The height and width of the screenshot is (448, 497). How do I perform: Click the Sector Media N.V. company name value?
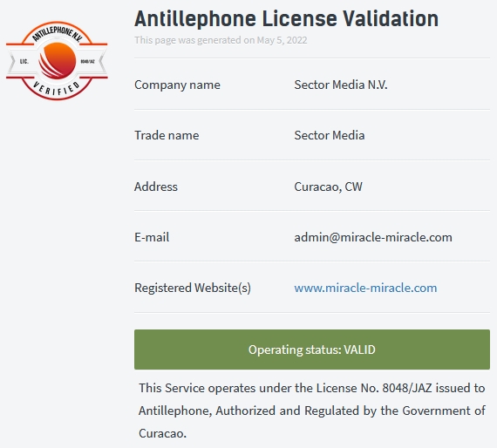click(x=341, y=85)
